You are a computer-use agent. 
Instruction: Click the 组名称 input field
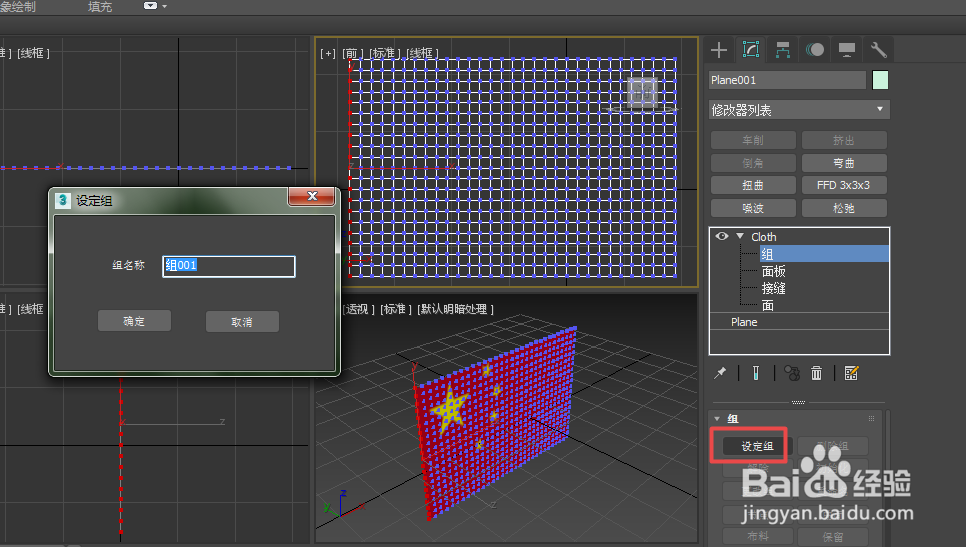[229, 266]
